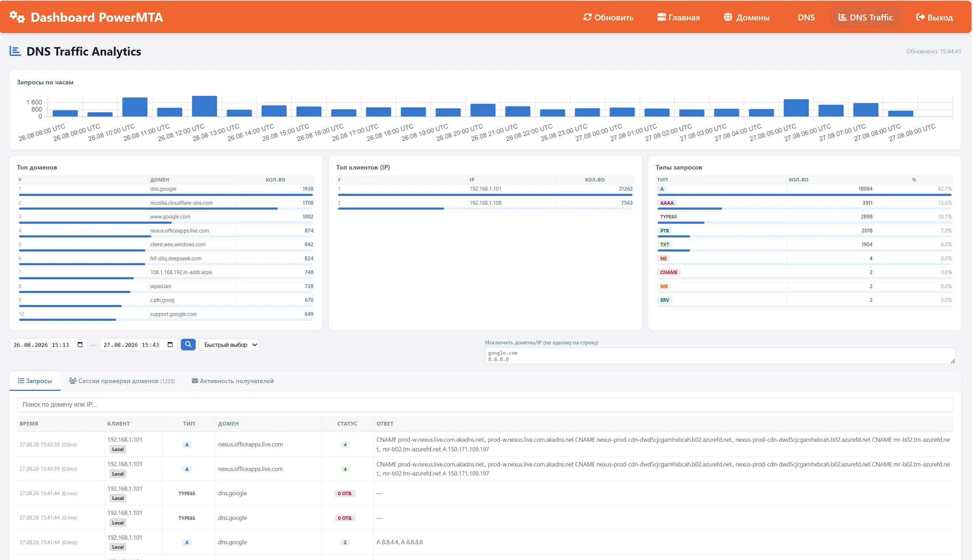Open calendar picker of the start date field
The width and height of the screenshot is (973, 560).
(80, 345)
